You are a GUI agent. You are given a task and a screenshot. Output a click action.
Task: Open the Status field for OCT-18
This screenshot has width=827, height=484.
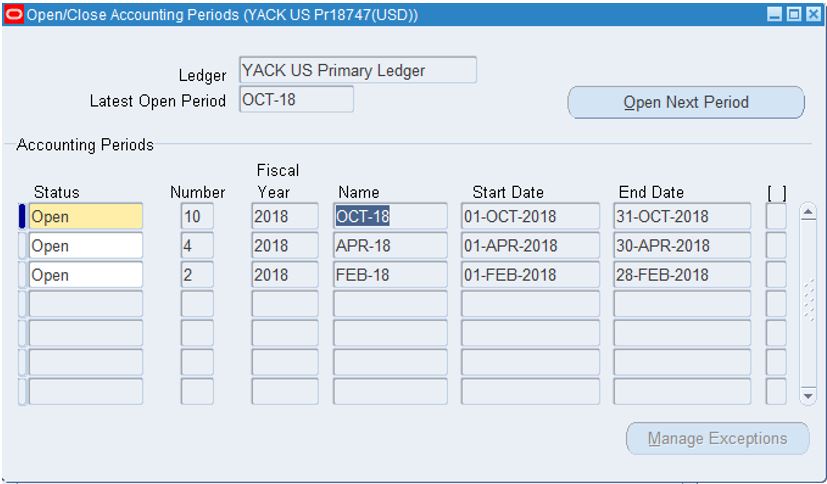(x=85, y=216)
